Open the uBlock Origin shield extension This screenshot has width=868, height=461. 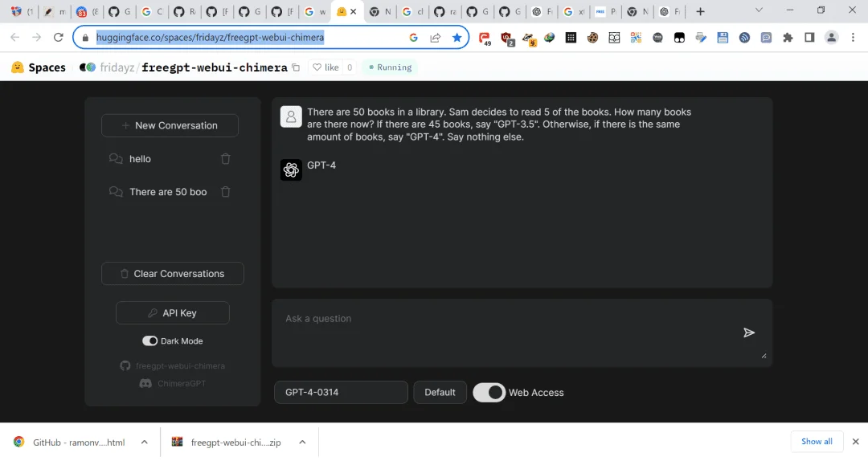coord(506,38)
